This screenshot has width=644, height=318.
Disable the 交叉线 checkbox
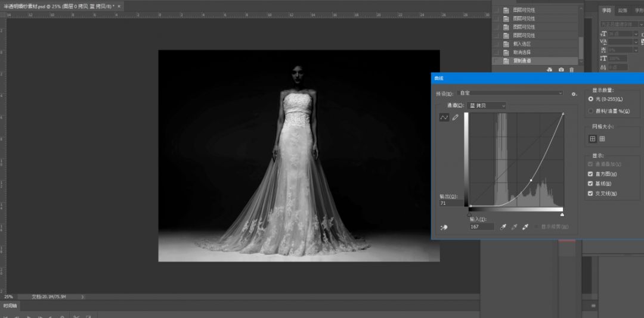click(x=590, y=194)
